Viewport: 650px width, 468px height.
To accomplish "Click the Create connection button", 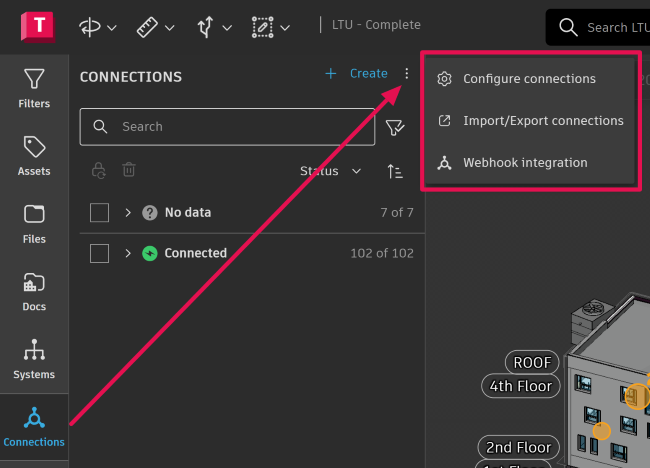I will point(357,74).
